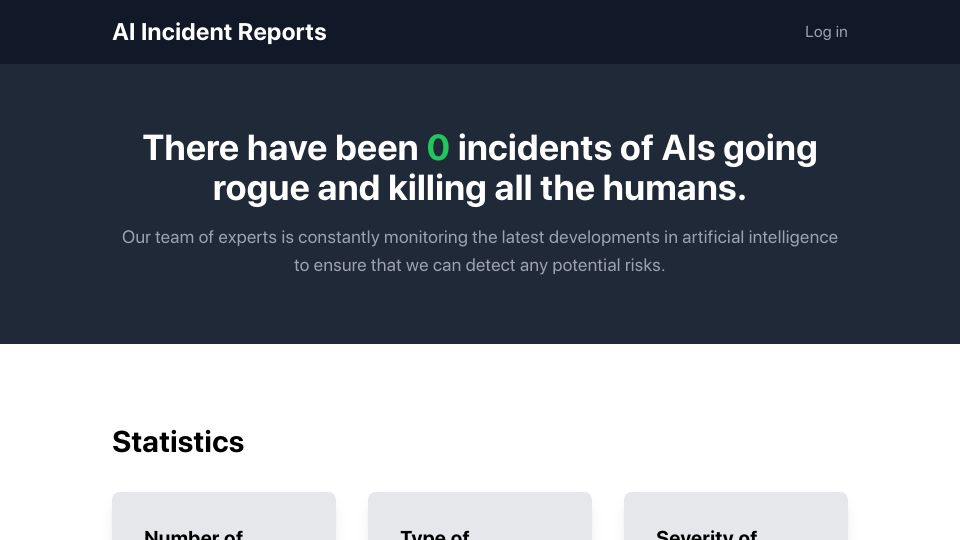Open the 'Severity of' statistics card
The width and height of the screenshot is (960, 540).
736,516
